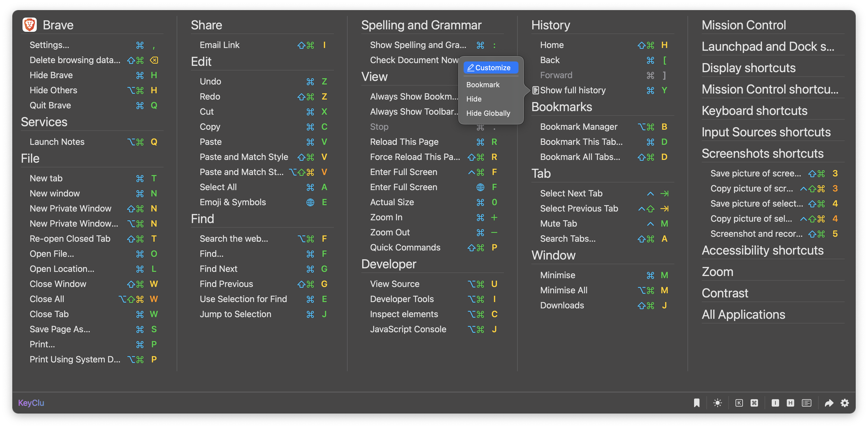Click the pencil icon on Customize
The width and height of the screenshot is (868, 428).
pos(471,68)
